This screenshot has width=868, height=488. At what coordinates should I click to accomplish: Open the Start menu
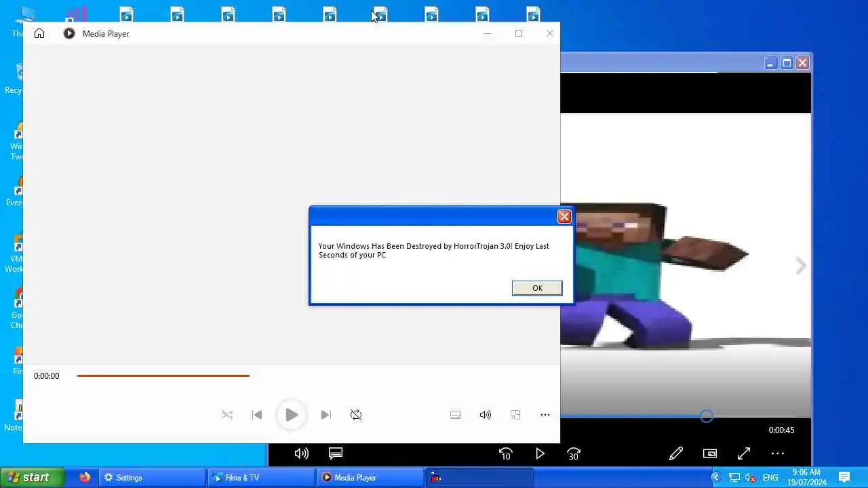(32, 477)
